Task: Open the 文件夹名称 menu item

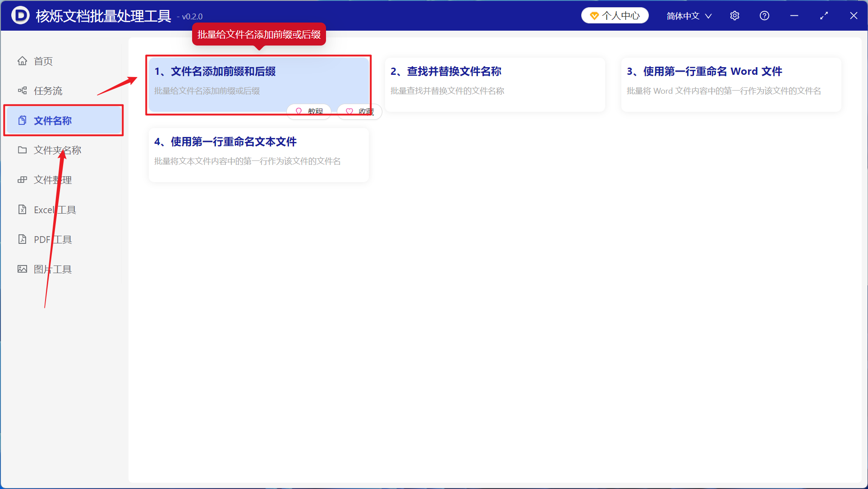Action: [64, 150]
